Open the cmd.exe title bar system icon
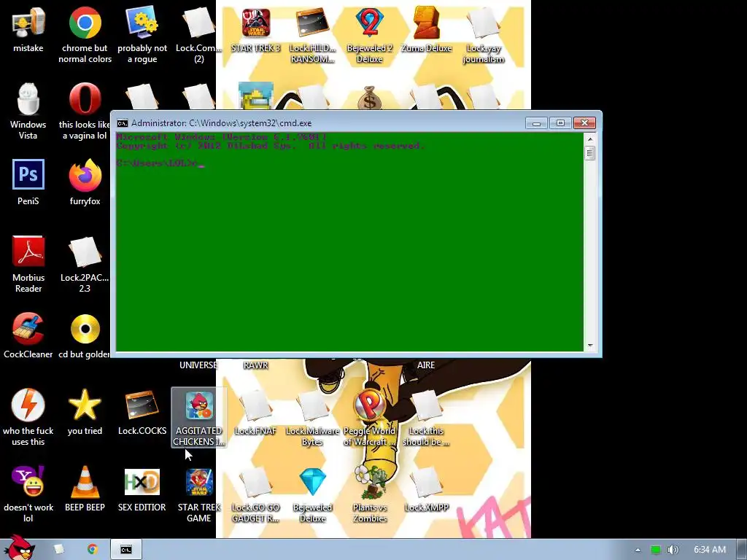 (x=123, y=123)
